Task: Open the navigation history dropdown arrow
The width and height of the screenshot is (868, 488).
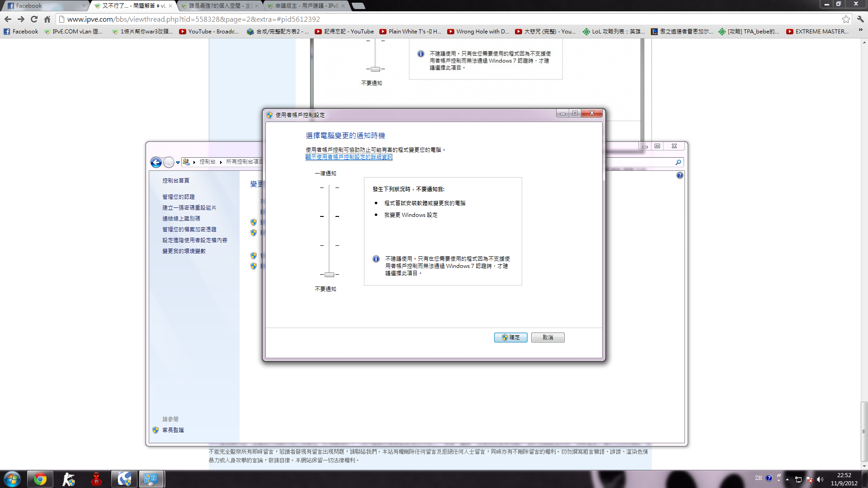Action: coord(178,162)
